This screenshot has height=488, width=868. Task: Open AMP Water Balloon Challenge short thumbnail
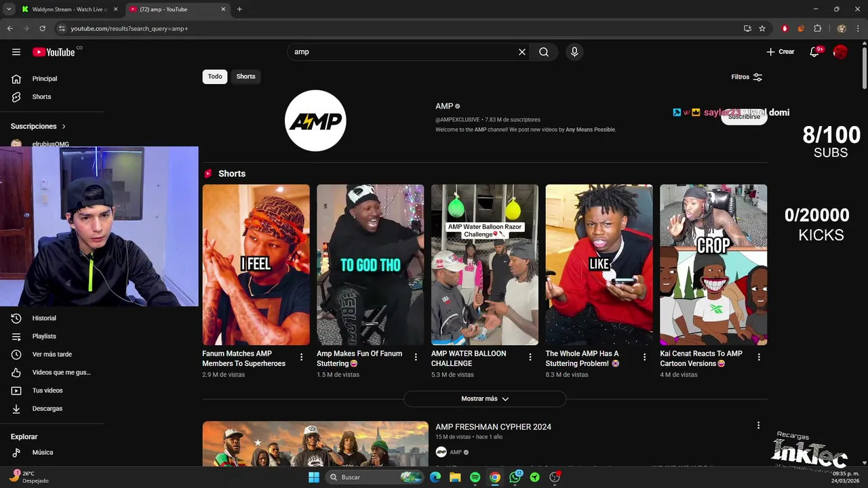[x=485, y=265]
